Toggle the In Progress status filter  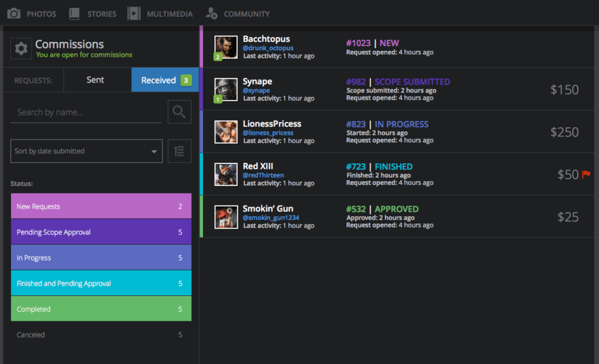(101, 257)
